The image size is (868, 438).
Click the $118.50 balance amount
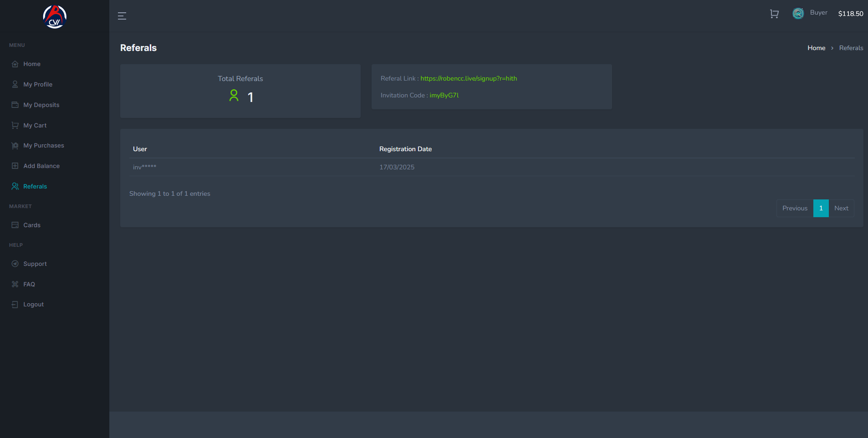pos(851,14)
